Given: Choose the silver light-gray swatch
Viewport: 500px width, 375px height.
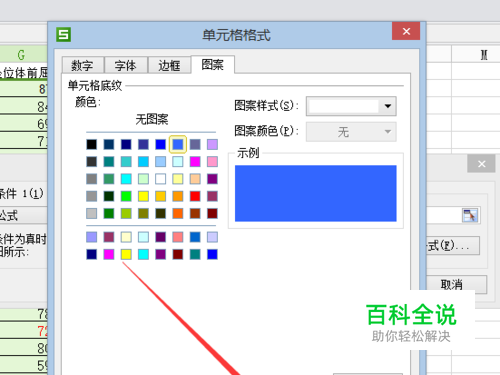Looking at the screenshot, I should pyautogui.click(x=92, y=213).
